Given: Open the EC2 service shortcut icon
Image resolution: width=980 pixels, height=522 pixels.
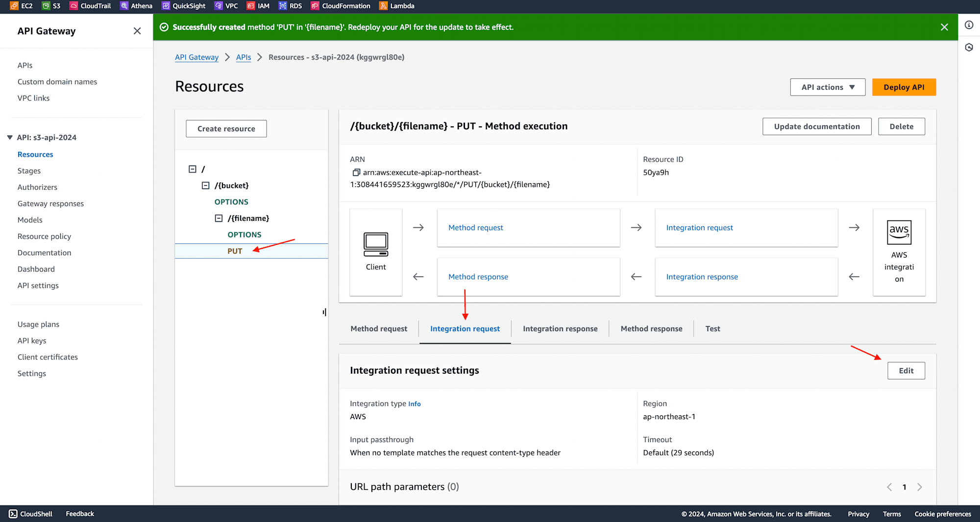Looking at the screenshot, I should [x=14, y=6].
